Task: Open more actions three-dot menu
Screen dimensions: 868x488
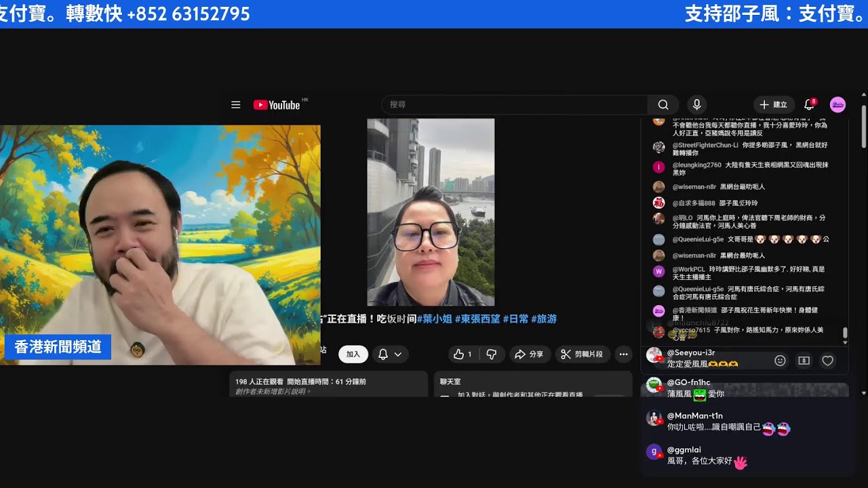Action: pos(623,354)
